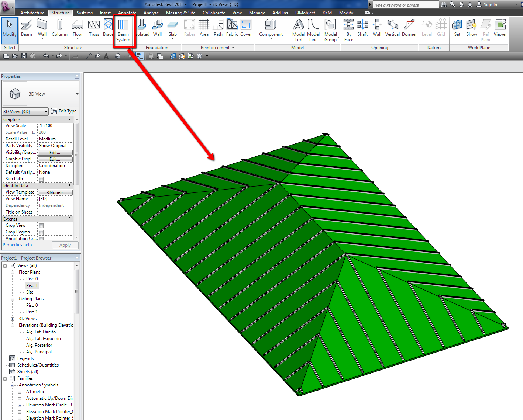Expand the 3D Views tree node

coord(12,319)
